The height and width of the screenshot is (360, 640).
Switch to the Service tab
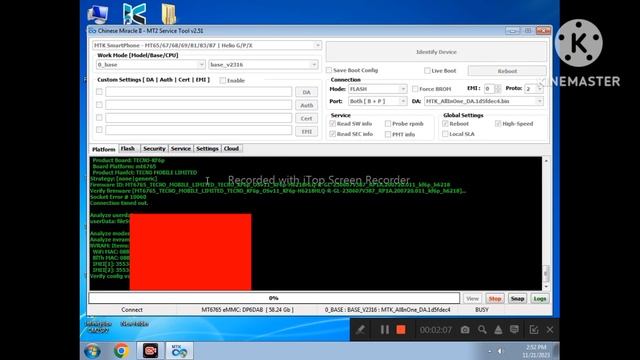pos(181,149)
